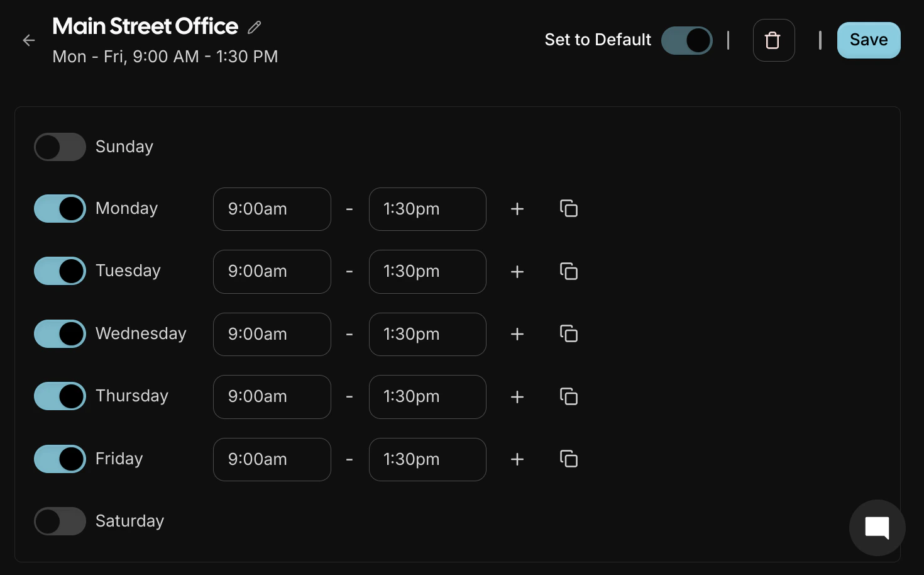This screenshot has height=575, width=924.
Task: Copy Monday's hours using the copy icon
Action: (568, 208)
